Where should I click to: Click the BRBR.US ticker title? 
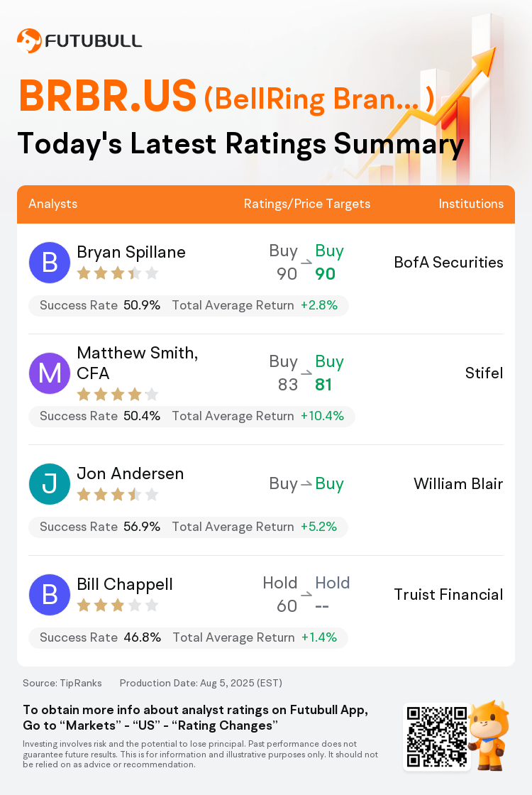[107, 95]
